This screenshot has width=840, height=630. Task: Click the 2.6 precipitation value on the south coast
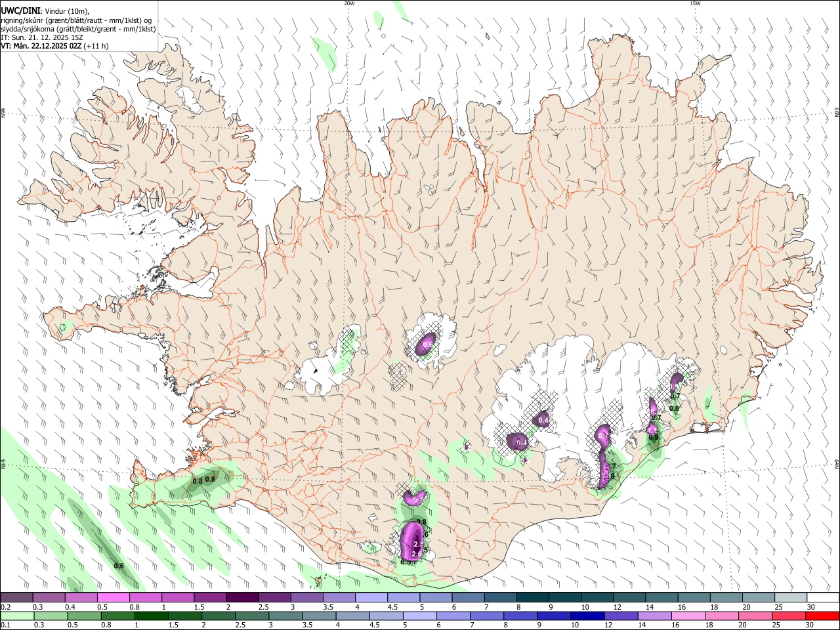(x=416, y=555)
